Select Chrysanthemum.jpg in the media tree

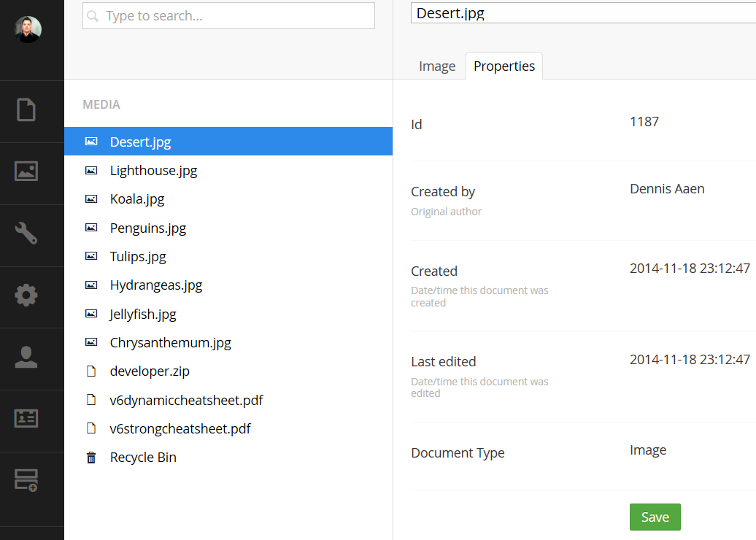(170, 343)
